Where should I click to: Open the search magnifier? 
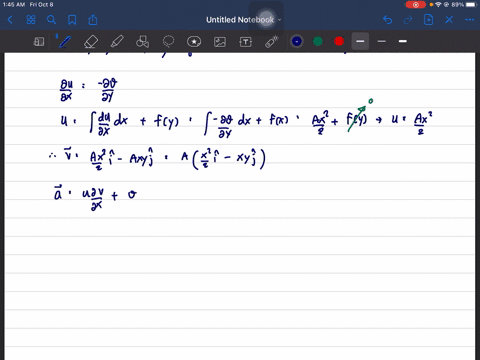51,20
